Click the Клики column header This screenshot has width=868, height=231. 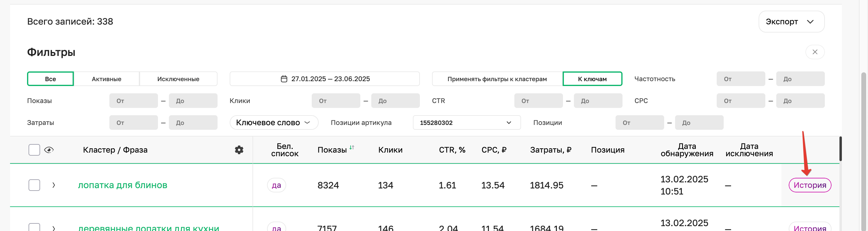(x=390, y=150)
